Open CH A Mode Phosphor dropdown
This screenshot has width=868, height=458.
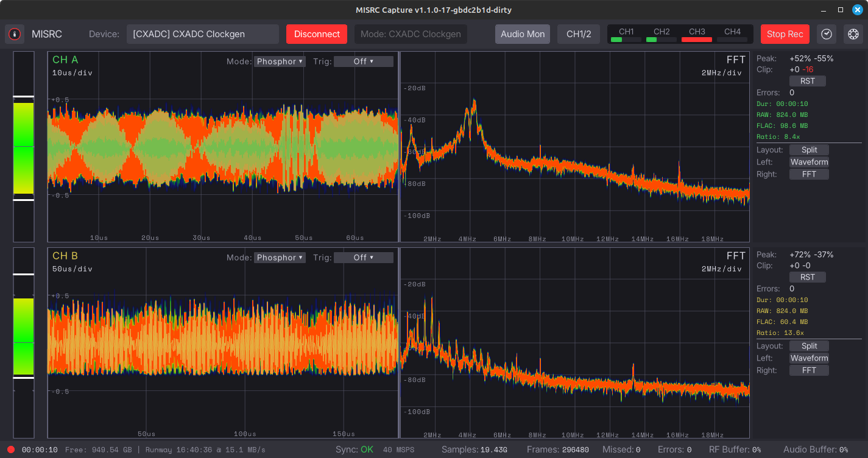280,62
